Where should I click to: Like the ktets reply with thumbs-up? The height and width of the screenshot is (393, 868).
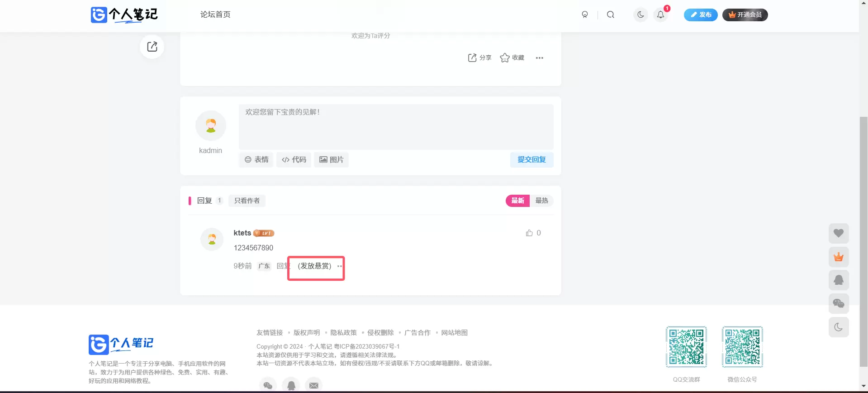pos(533,233)
